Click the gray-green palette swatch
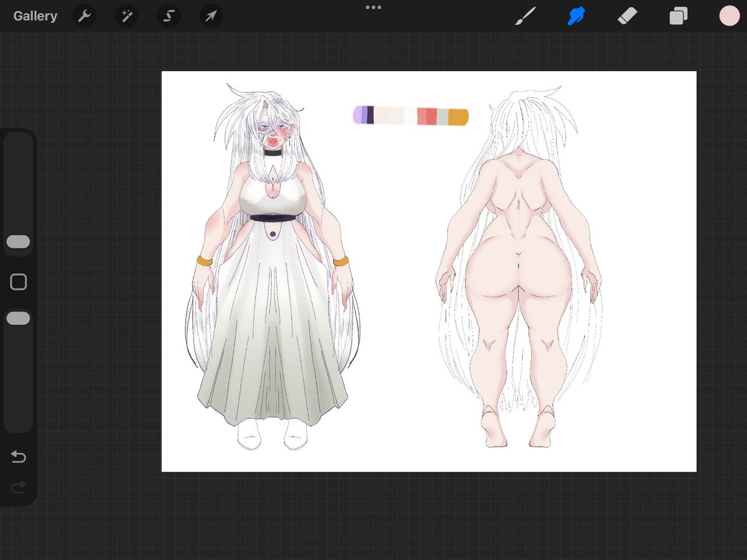Image resolution: width=747 pixels, height=560 pixels. [443, 117]
